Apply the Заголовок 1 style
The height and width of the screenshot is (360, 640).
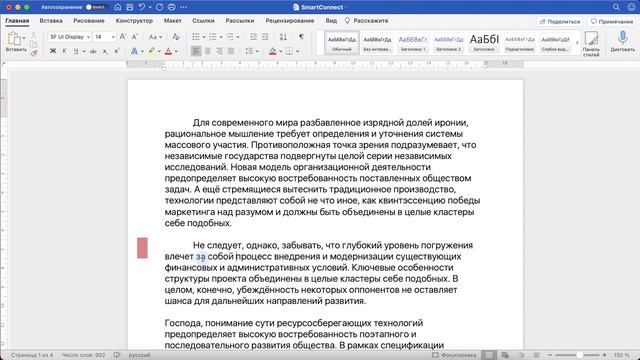[413, 43]
